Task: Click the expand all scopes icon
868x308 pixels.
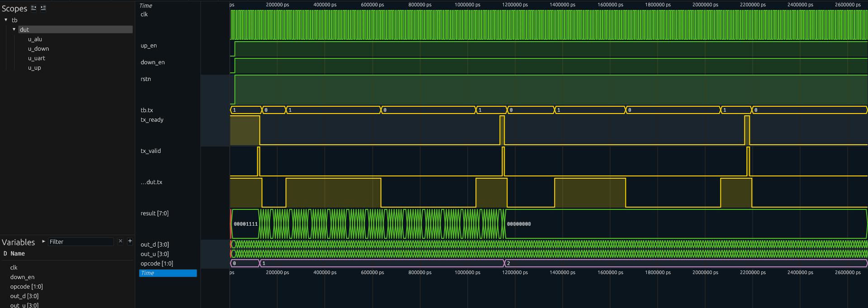Action: [33, 8]
